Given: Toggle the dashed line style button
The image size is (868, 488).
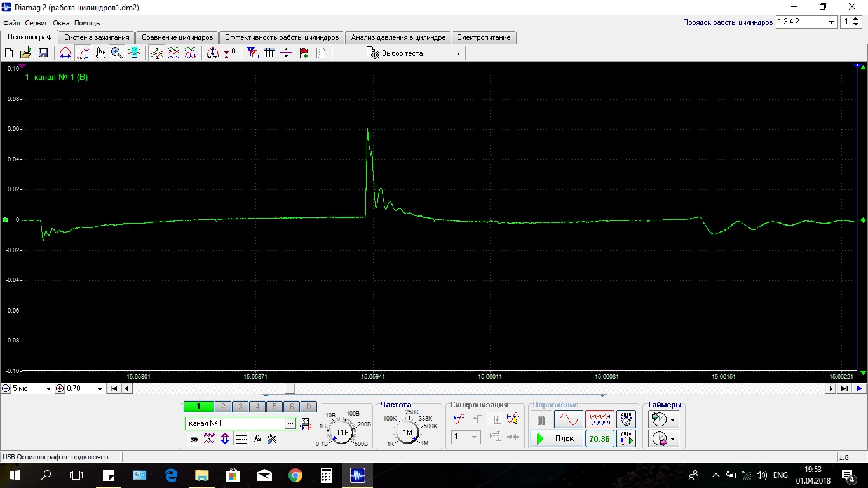Looking at the screenshot, I should click(241, 438).
